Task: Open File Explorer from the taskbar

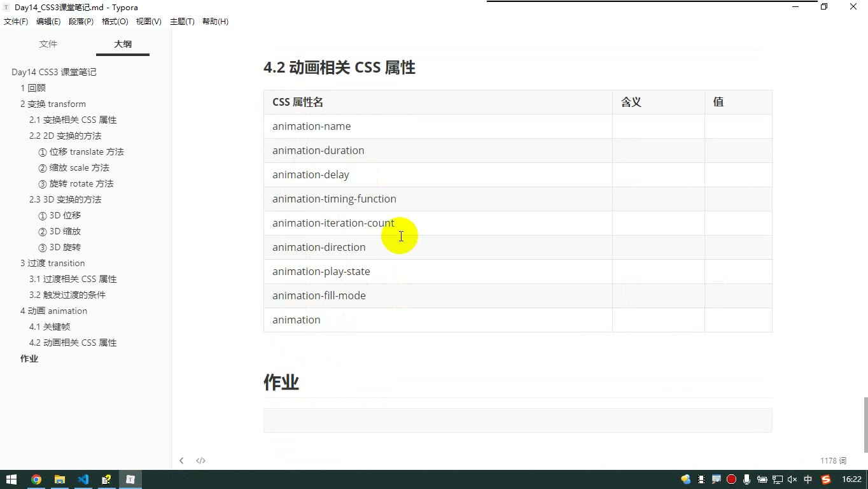Action: click(60, 479)
